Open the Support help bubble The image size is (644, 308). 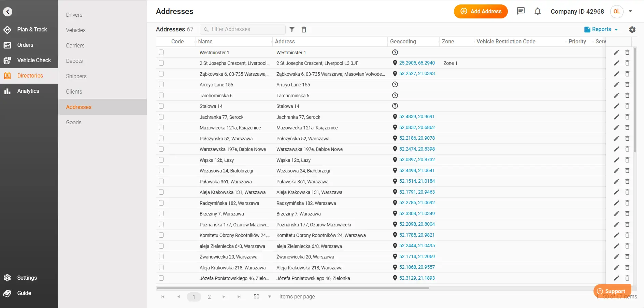click(612, 291)
